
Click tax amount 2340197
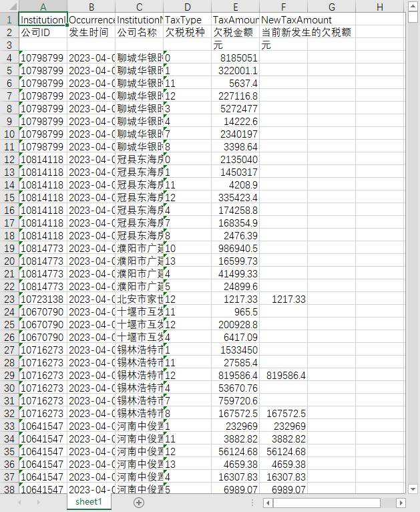pyautogui.click(x=236, y=134)
